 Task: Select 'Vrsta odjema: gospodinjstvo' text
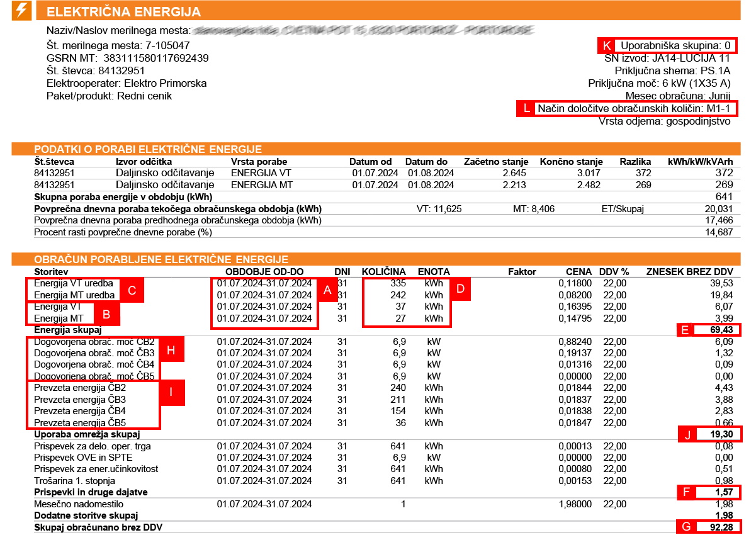[x=664, y=121]
